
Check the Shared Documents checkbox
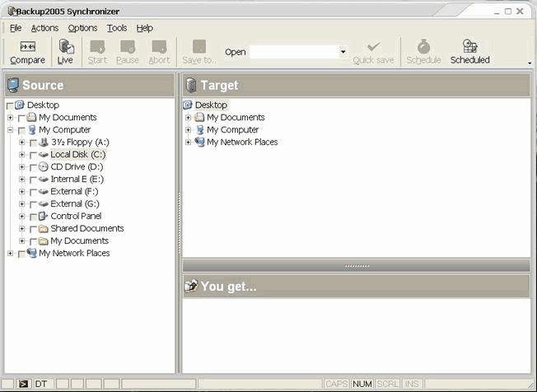(33, 229)
